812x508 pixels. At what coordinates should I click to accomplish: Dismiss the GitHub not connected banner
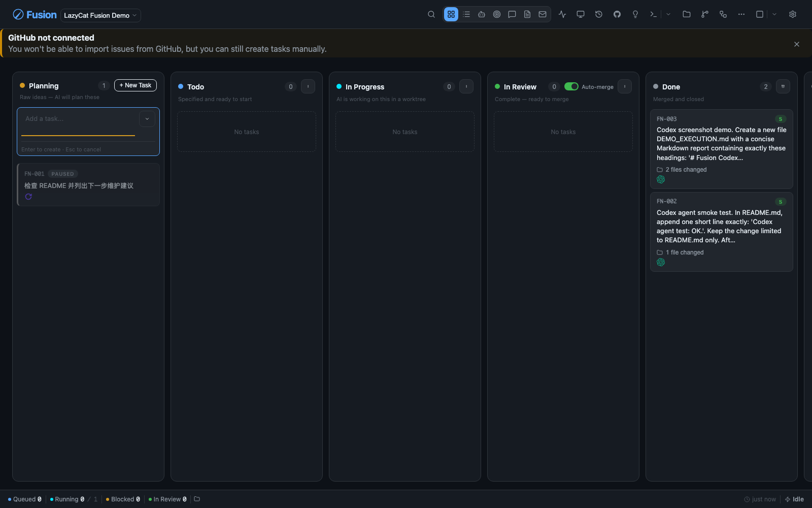tap(797, 44)
